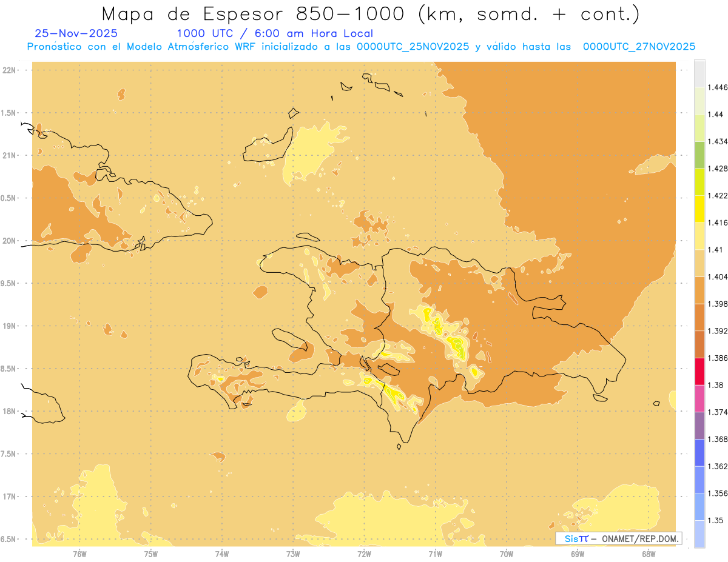
Task: Click the '1.434' colorbar value
Action: (718, 141)
